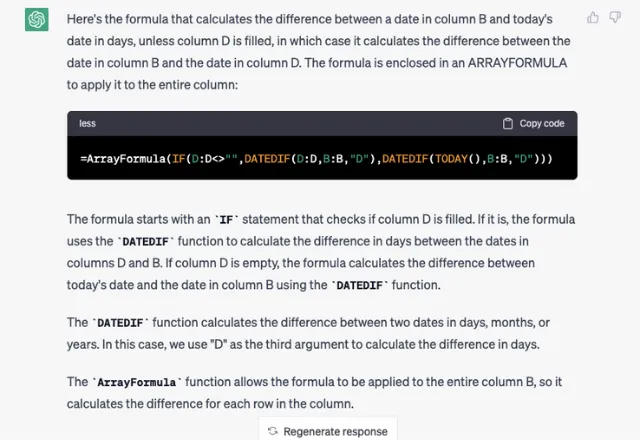Click the clipboard icon in code header
Screen dimensions: 640x440
point(508,123)
